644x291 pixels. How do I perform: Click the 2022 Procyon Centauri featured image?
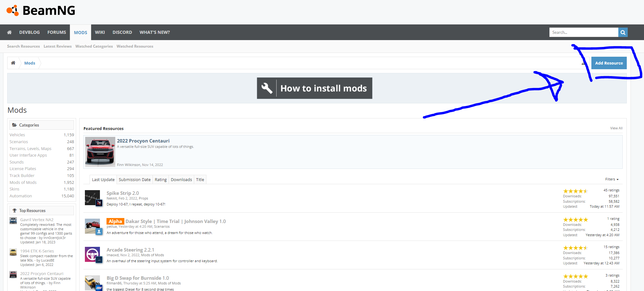100,152
